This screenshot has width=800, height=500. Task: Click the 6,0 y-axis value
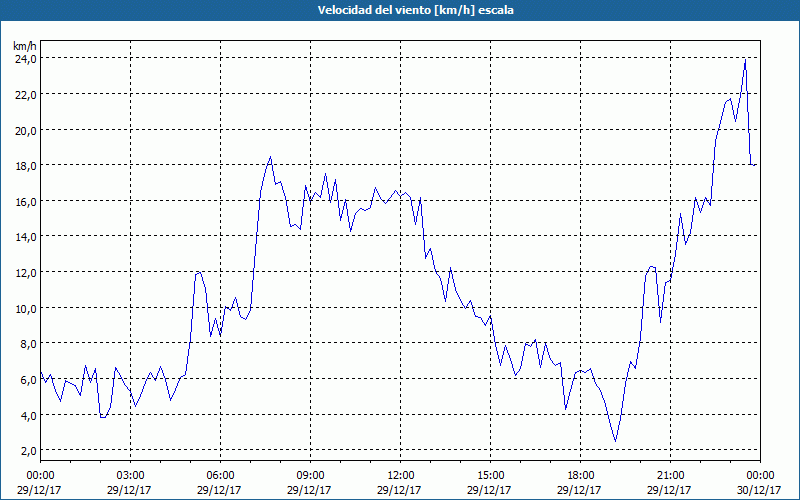coord(28,380)
